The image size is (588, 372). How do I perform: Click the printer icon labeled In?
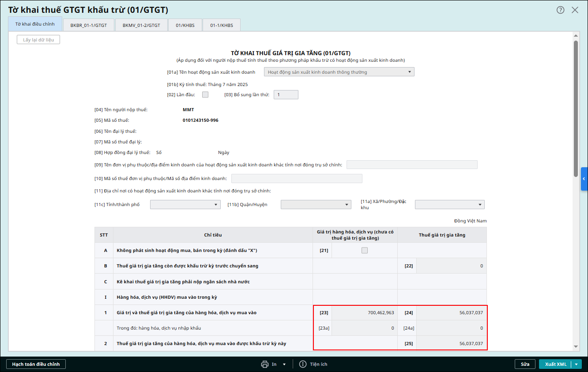pos(265,364)
